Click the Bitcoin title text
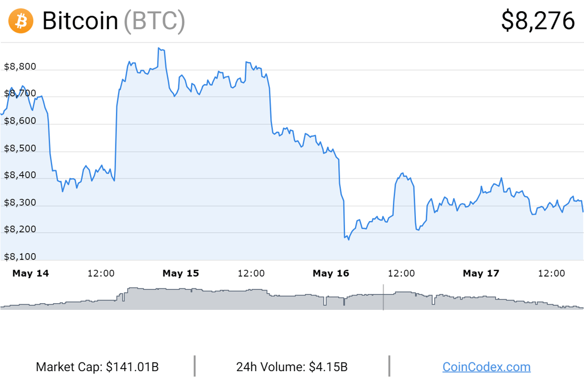The height and width of the screenshot is (392, 584). pyautogui.click(x=80, y=21)
